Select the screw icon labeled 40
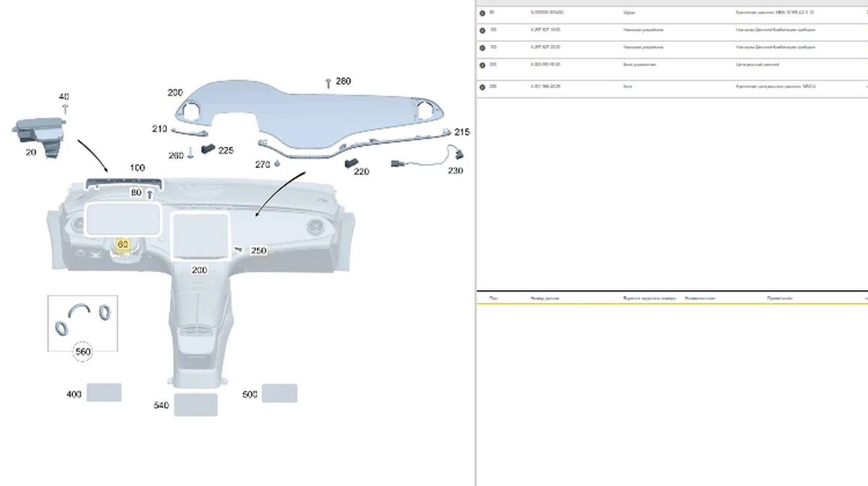This screenshot has width=868, height=486. tap(64, 109)
